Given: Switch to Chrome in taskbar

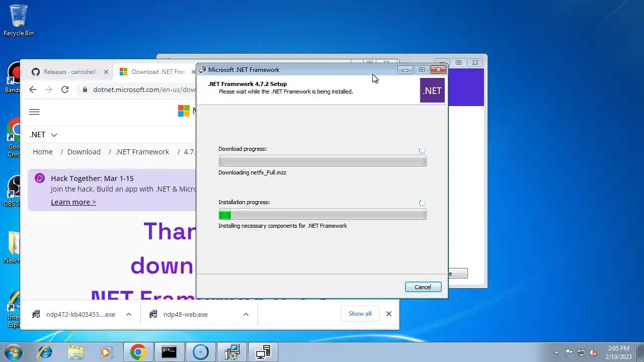Looking at the screenshot, I should point(138,352).
